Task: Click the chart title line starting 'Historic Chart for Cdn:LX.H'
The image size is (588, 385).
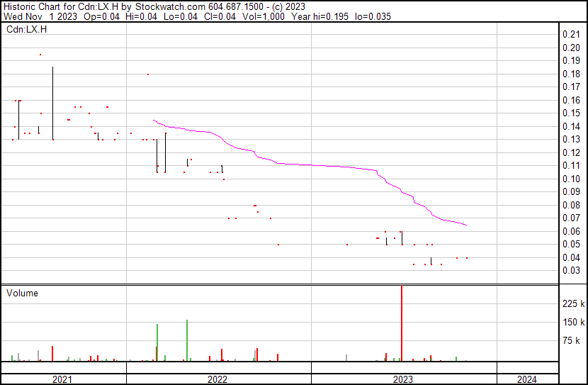Action: (154, 7)
